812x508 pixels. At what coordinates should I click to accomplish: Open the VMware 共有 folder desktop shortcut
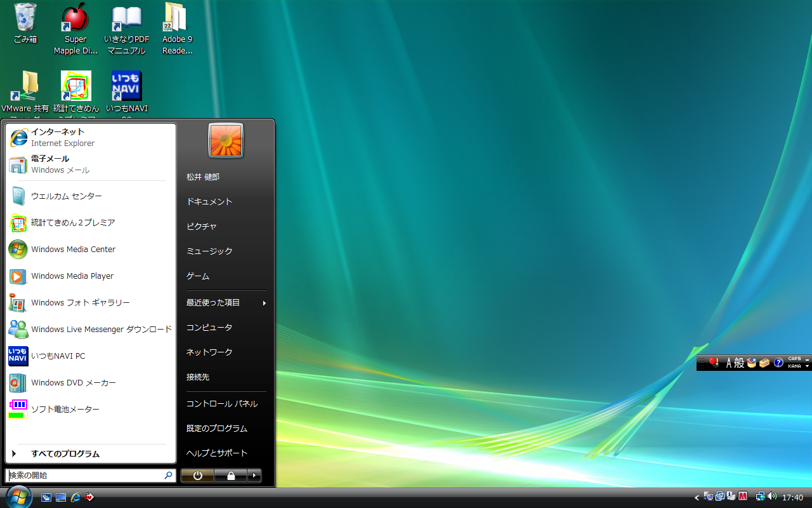[25, 95]
